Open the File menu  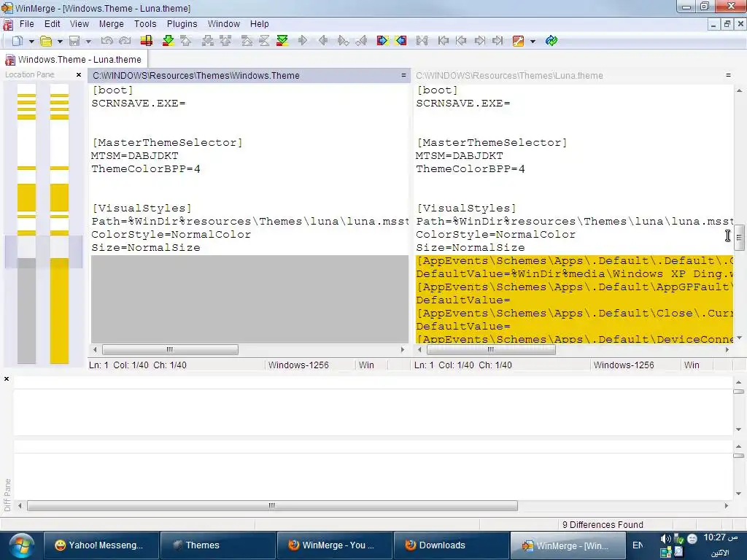click(27, 24)
